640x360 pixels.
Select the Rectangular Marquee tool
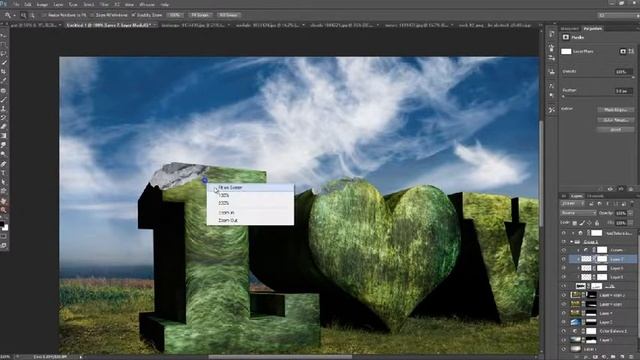click(x=4, y=44)
